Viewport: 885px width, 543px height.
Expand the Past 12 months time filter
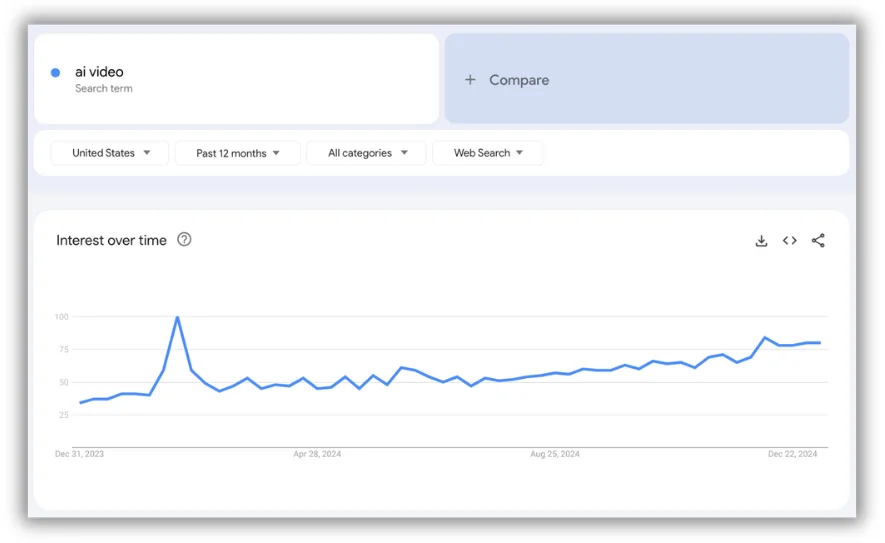(x=238, y=153)
